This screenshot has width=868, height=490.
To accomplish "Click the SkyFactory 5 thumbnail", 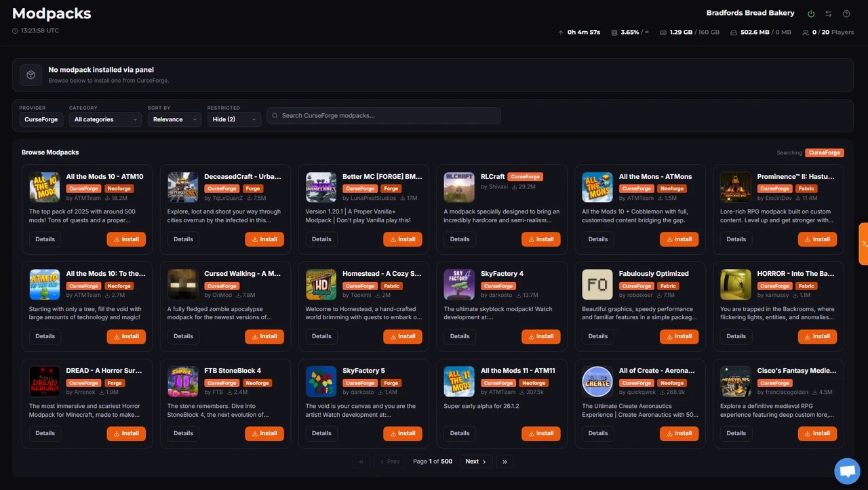I will (x=321, y=382).
